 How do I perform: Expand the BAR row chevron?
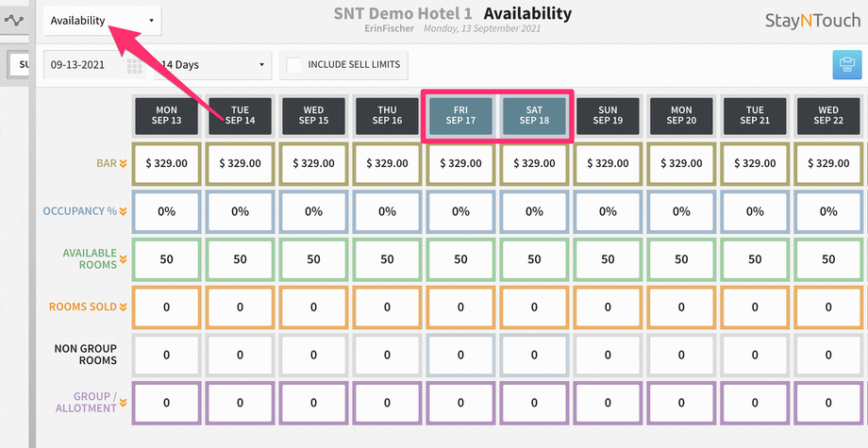coord(123,164)
